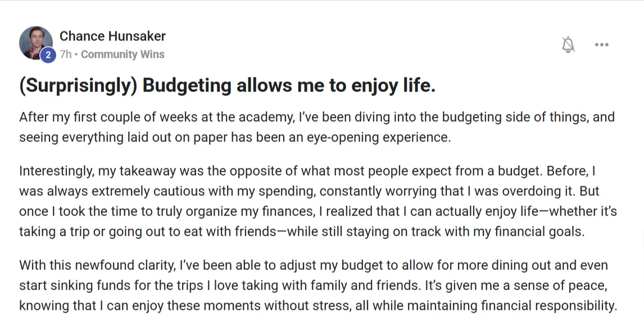Screen dimensions: 644x325
Task: Open the Chance Hunsaker author name link
Action: (112, 36)
